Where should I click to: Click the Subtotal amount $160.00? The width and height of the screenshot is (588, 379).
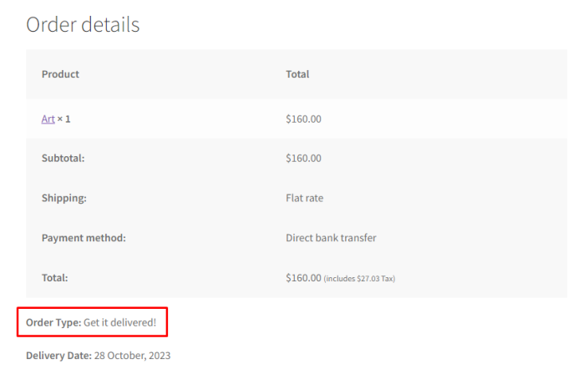coord(303,159)
